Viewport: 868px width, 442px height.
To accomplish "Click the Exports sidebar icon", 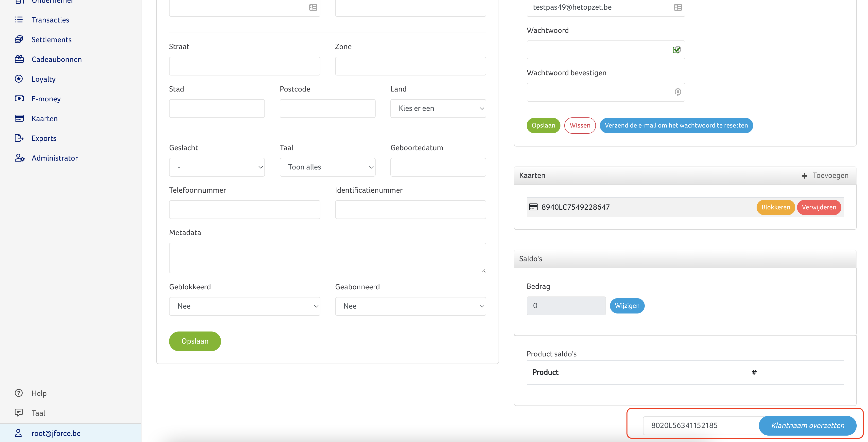I will pyautogui.click(x=19, y=138).
